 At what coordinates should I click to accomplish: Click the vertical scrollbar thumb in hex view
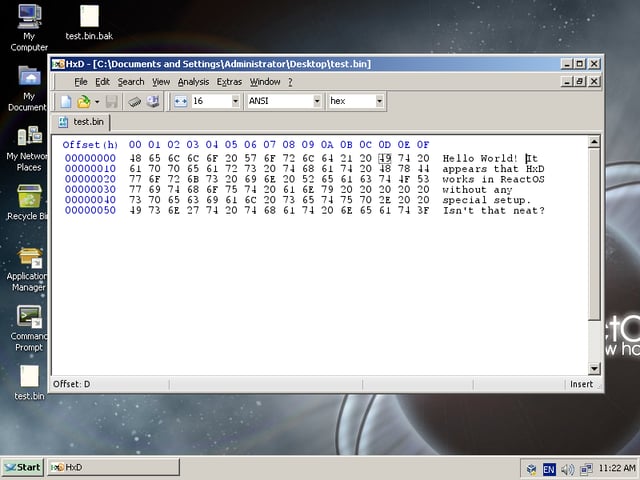(594, 234)
